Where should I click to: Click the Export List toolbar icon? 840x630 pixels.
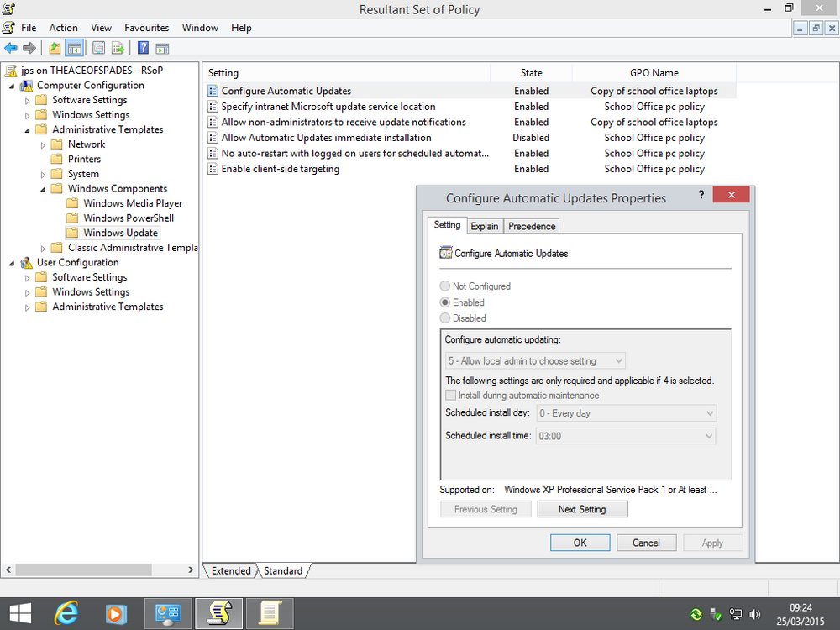[118, 48]
